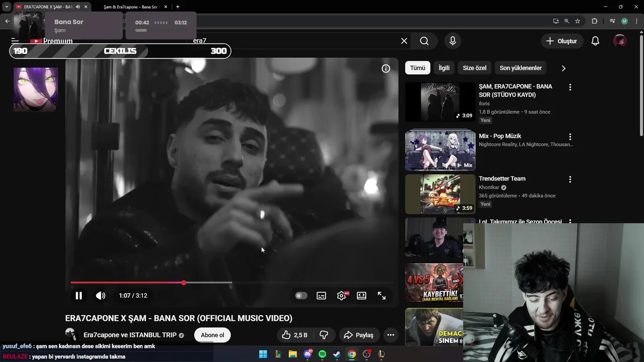Viewport: 644px width, 362px height.
Task: Open the media controls music icon
Action: tap(612, 21)
